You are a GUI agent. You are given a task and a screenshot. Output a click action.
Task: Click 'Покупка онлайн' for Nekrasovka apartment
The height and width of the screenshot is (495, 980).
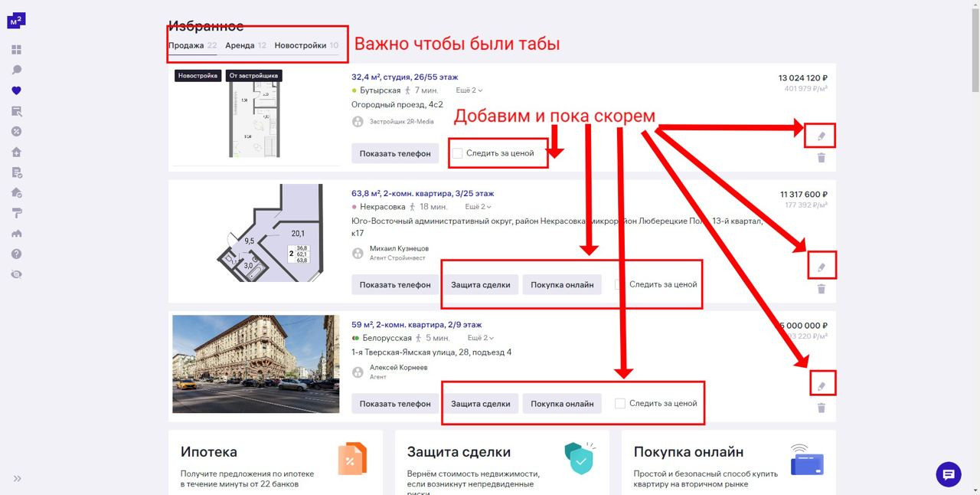click(562, 284)
